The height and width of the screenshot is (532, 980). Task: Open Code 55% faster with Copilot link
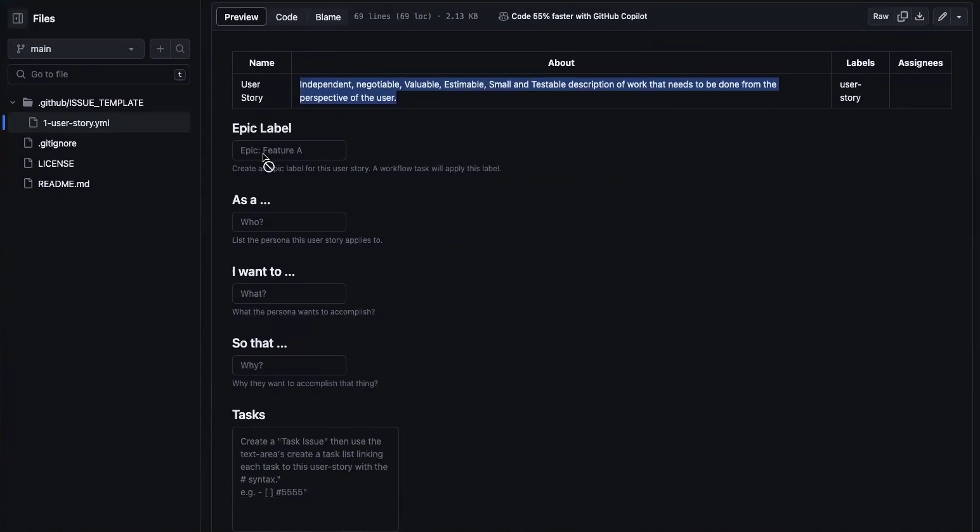pyautogui.click(x=579, y=16)
